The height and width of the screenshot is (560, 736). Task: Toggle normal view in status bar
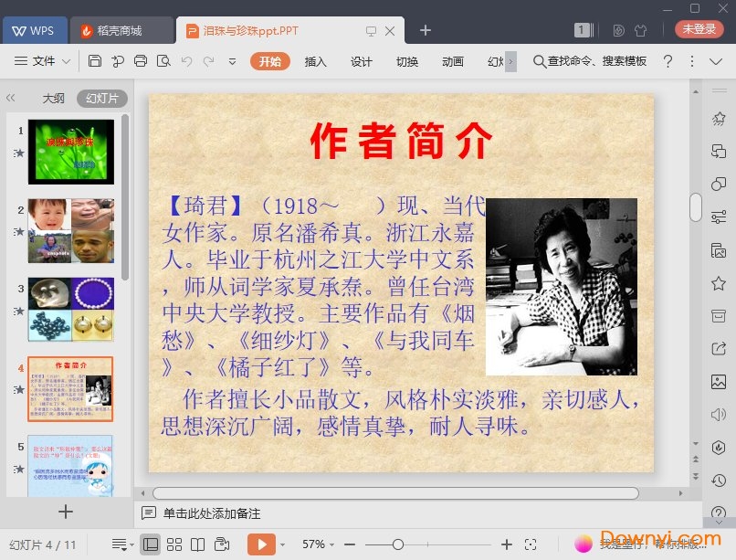(x=151, y=544)
